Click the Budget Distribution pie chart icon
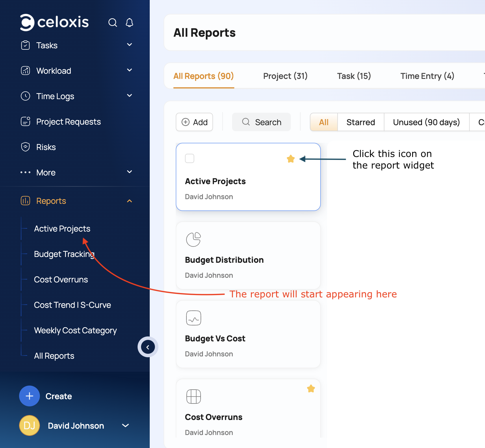This screenshot has height=448, width=485. (193, 239)
